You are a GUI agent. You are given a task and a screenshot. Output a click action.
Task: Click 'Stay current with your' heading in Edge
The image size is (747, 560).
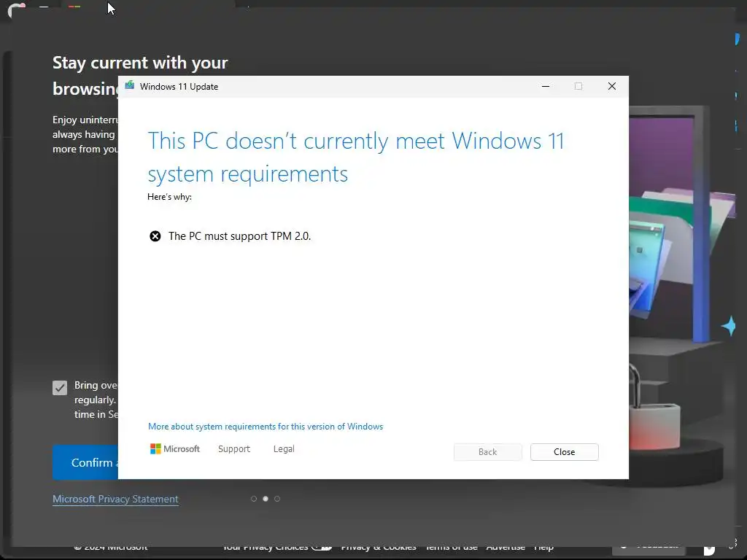tap(140, 63)
